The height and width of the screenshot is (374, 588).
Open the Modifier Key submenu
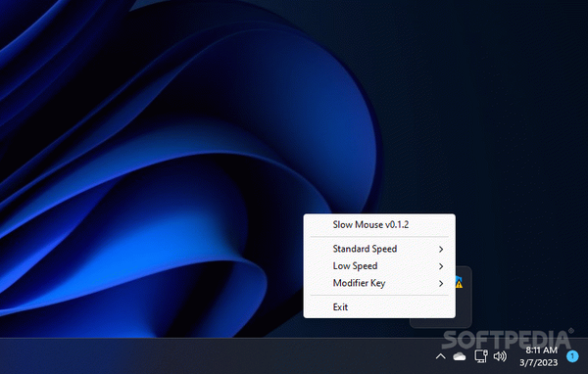pyautogui.click(x=379, y=283)
